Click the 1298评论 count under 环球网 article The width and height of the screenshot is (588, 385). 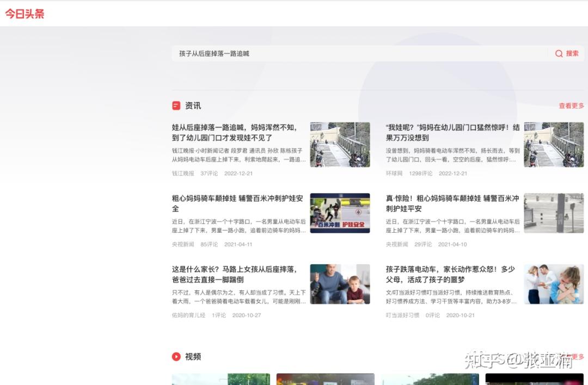tap(421, 173)
